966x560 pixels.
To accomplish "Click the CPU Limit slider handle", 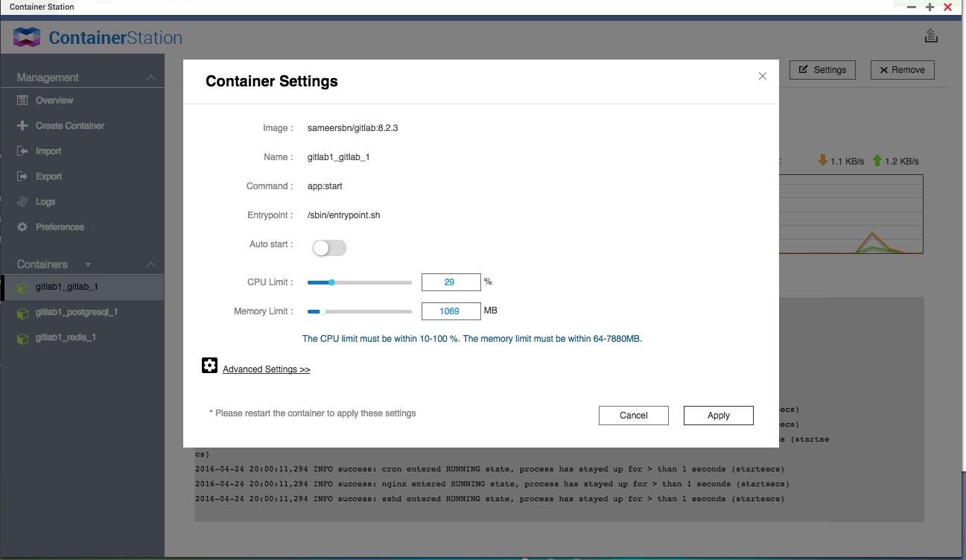I will coord(331,282).
